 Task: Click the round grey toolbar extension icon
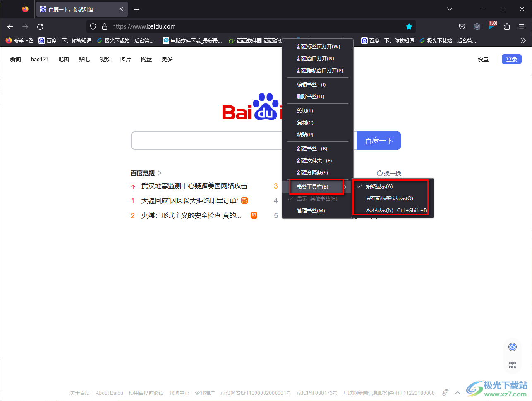click(477, 26)
